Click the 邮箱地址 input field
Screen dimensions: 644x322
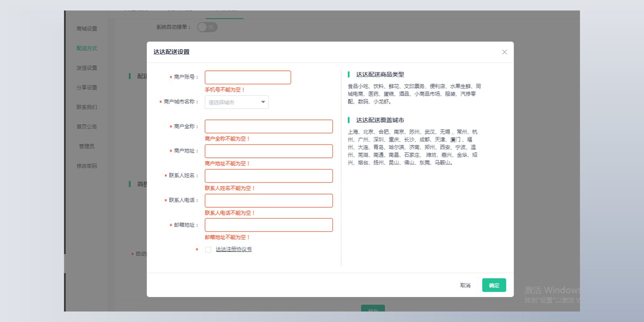coord(269,225)
